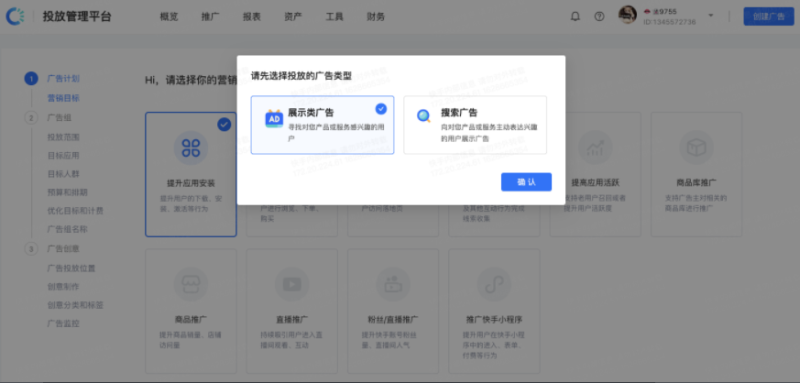Go to 投放范围 in sidebar

click(x=63, y=137)
